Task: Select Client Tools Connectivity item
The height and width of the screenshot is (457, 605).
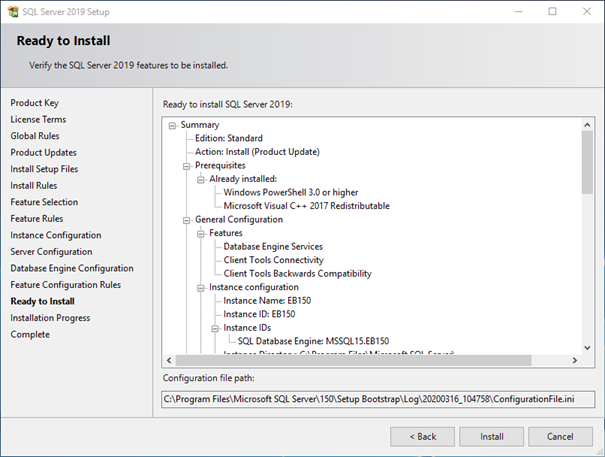Action: [273, 260]
